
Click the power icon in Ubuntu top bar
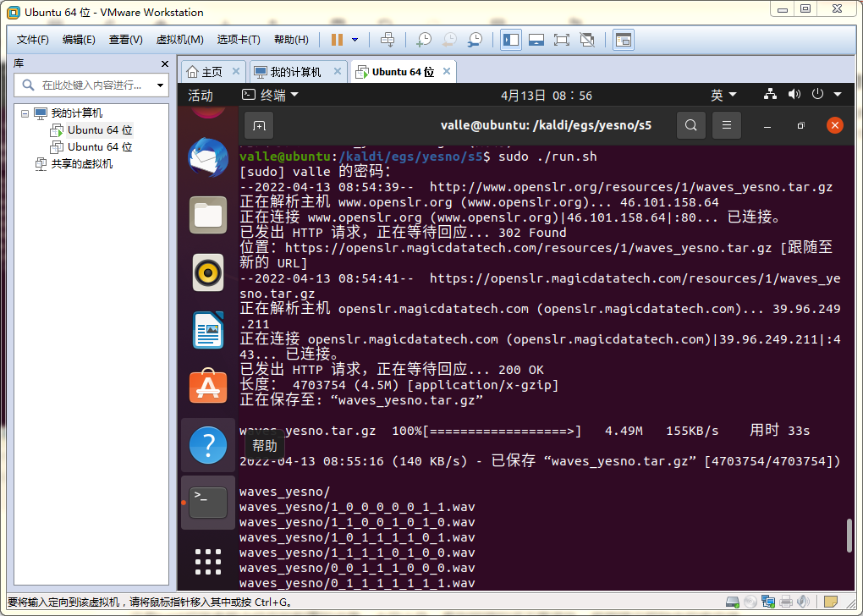[818, 94]
